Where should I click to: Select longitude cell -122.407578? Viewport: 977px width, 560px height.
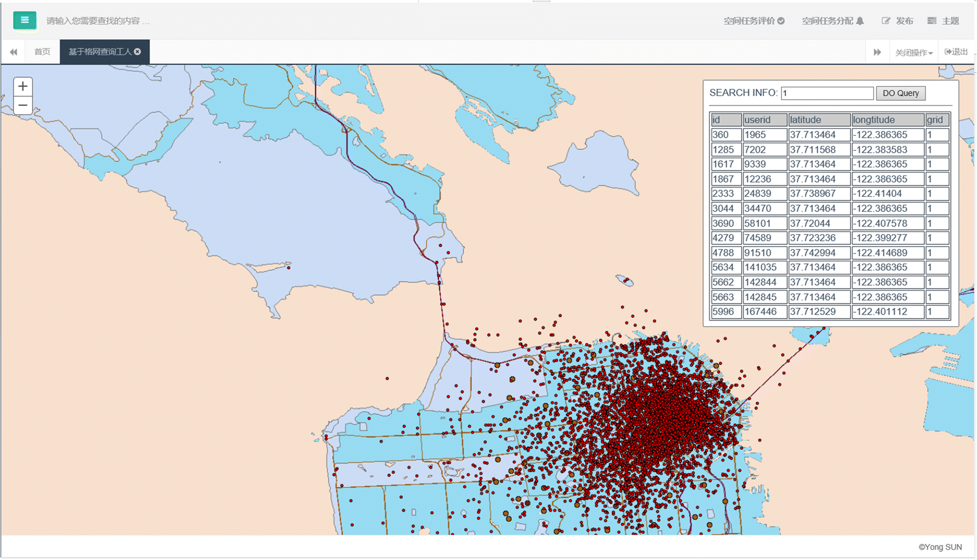(x=888, y=223)
